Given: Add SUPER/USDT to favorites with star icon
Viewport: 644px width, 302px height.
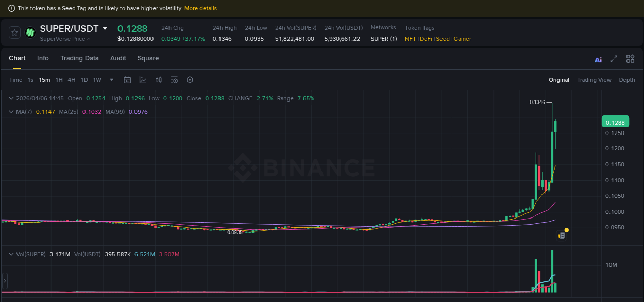Looking at the screenshot, I should (x=15, y=32).
